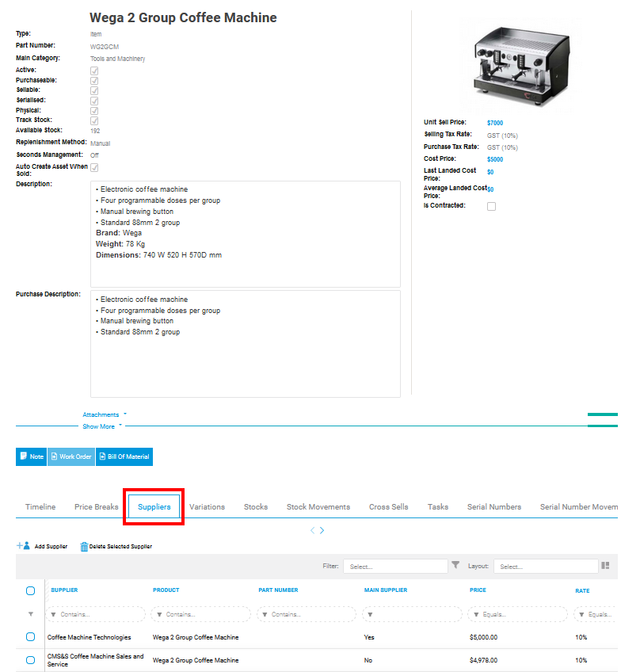Open the Tasks tab
The image size is (621, 672).
tap(438, 506)
